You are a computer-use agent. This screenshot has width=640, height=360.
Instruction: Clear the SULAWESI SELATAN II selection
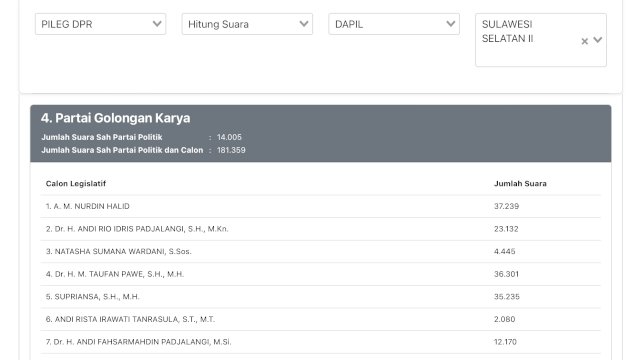(x=584, y=41)
